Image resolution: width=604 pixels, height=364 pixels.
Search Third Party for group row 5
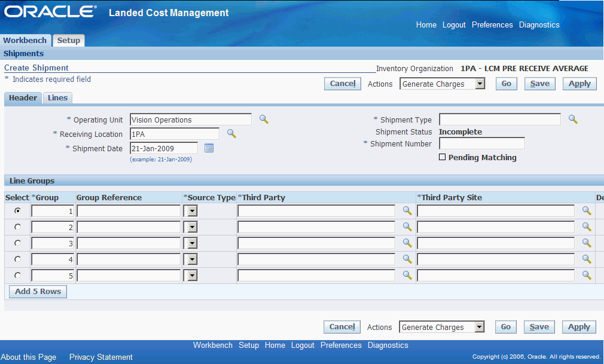(x=407, y=276)
